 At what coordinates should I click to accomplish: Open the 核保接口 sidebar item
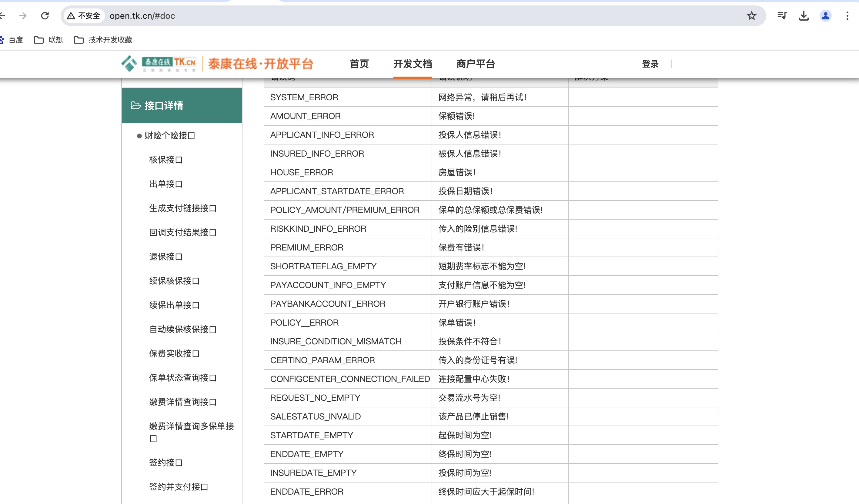(x=166, y=160)
